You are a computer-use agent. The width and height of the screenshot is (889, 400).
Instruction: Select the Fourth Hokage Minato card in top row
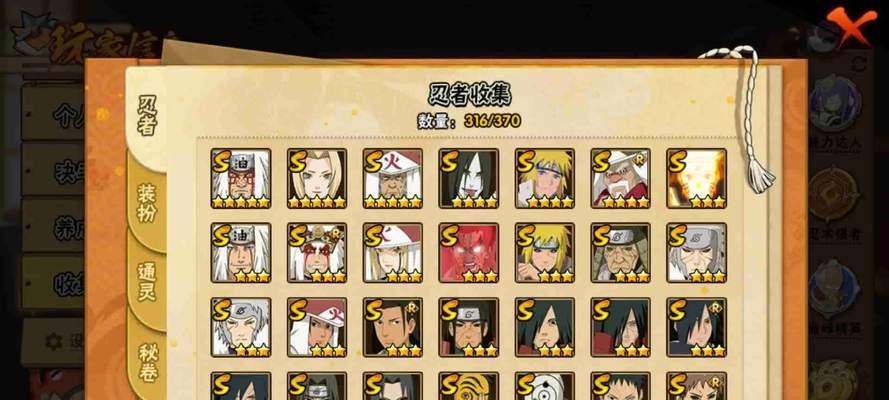coord(544,178)
